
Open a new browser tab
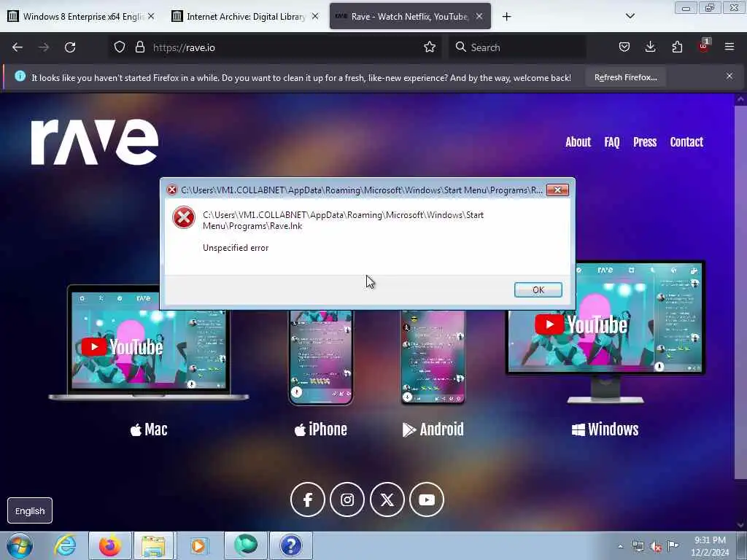[506, 17]
